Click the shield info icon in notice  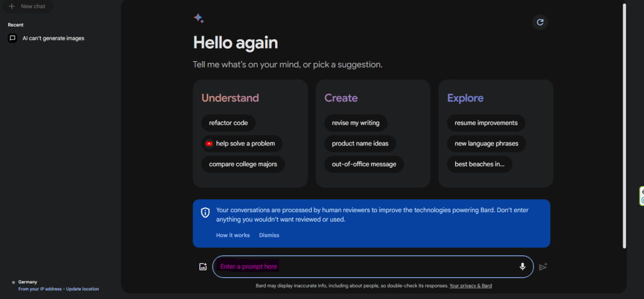(x=205, y=212)
